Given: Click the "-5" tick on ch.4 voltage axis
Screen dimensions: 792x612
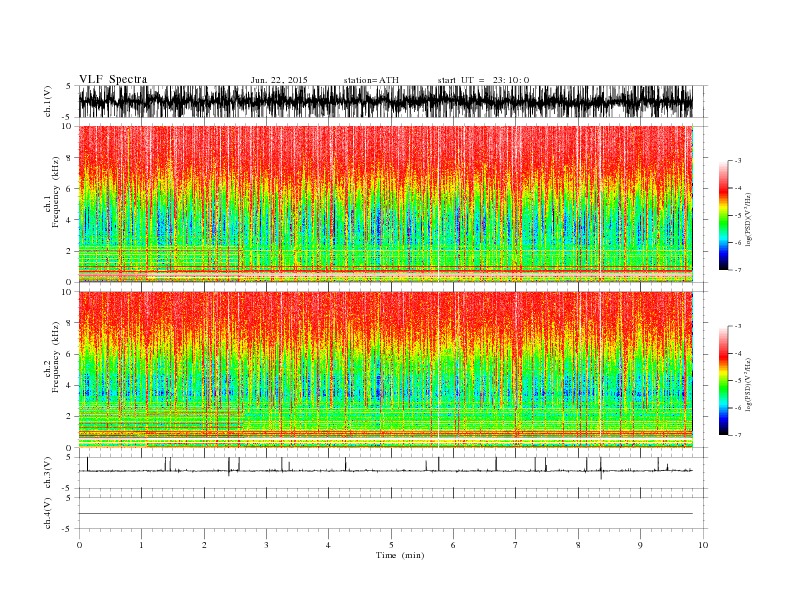Looking at the screenshot, I should pyautogui.click(x=68, y=529).
